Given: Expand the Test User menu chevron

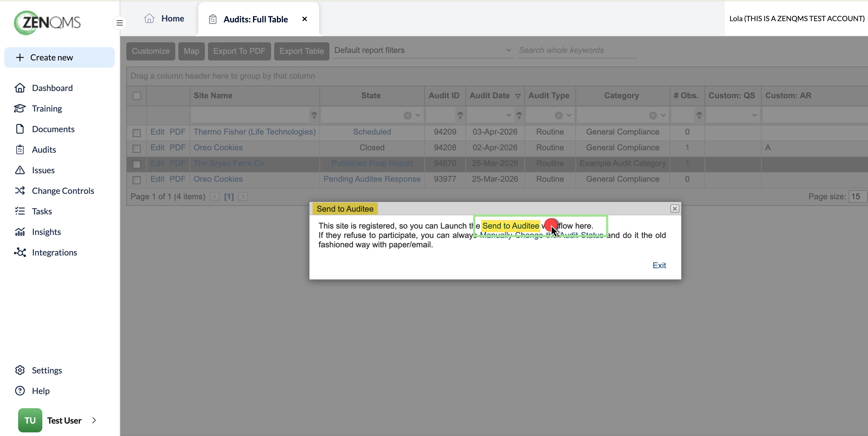Looking at the screenshot, I should point(94,420).
